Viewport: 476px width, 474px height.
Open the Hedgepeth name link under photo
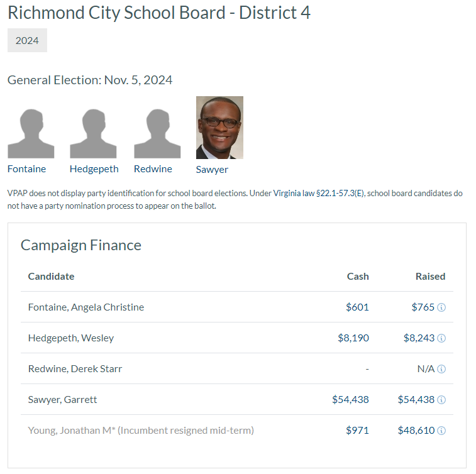click(x=94, y=168)
